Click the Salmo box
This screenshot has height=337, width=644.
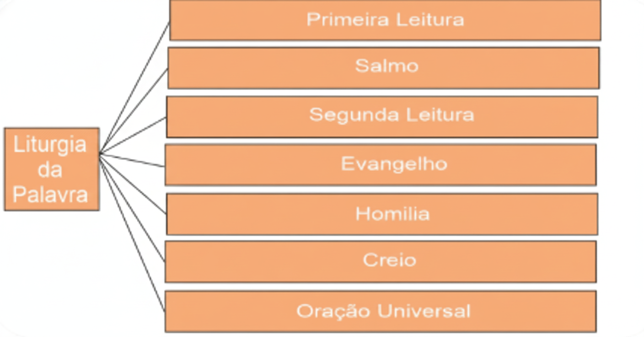[x=383, y=68]
